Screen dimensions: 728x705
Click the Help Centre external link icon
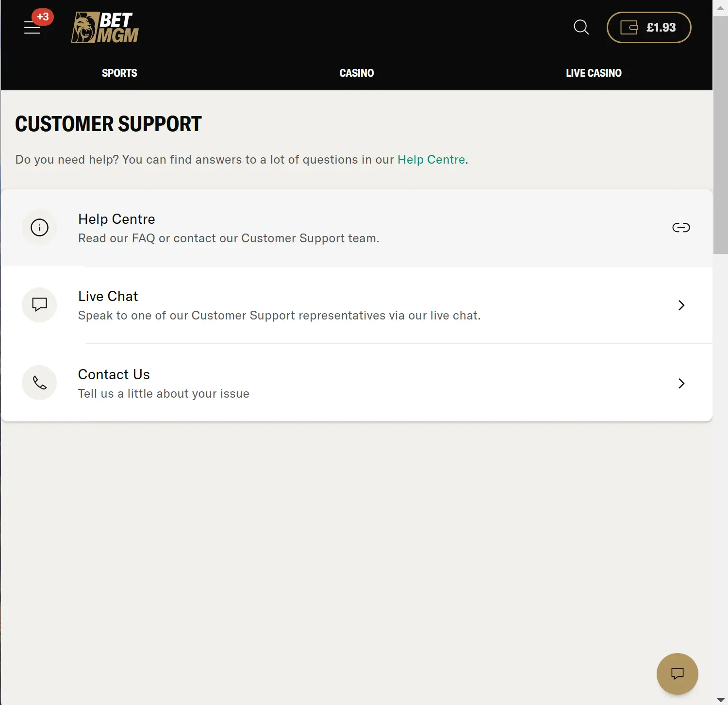(681, 227)
